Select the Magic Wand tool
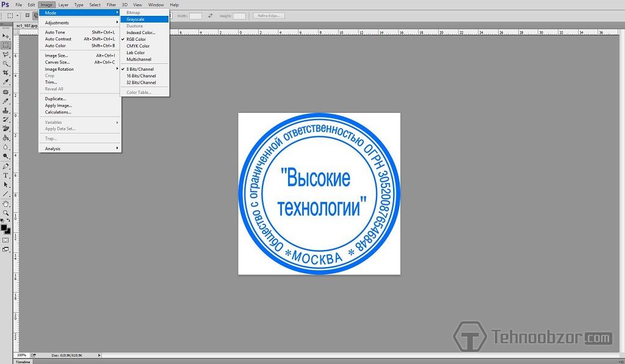Screen dimensions: 625x364 point(5,64)
